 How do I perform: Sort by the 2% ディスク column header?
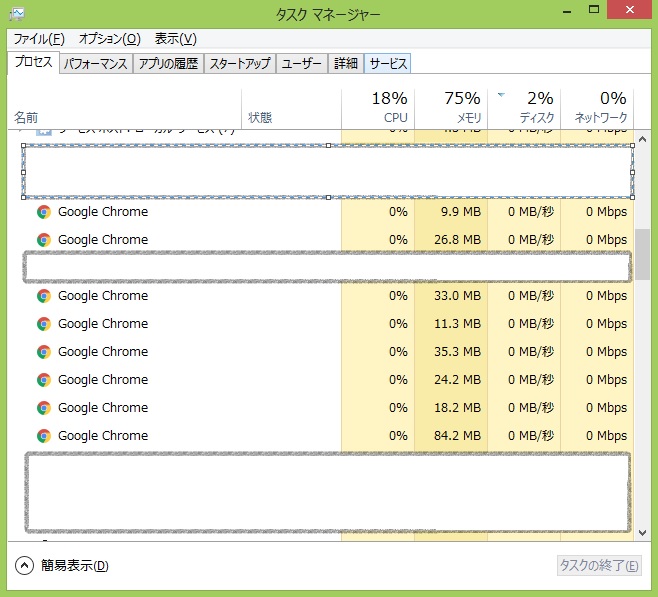pyautogui.click(x=524, y=109)
